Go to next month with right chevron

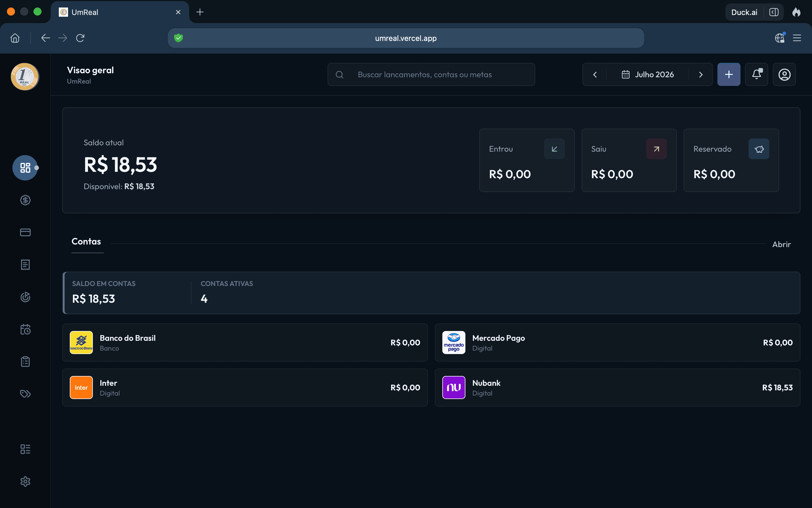[x=701, y=74]
